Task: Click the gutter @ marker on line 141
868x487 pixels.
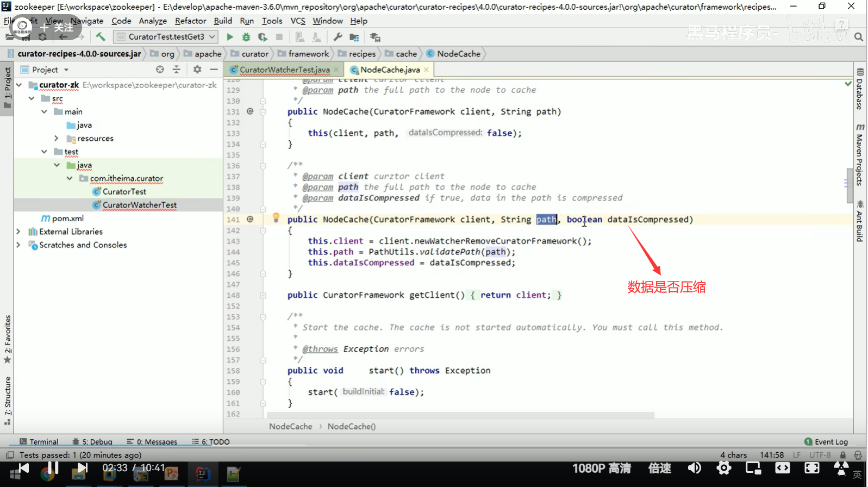Action: [250, 219]
